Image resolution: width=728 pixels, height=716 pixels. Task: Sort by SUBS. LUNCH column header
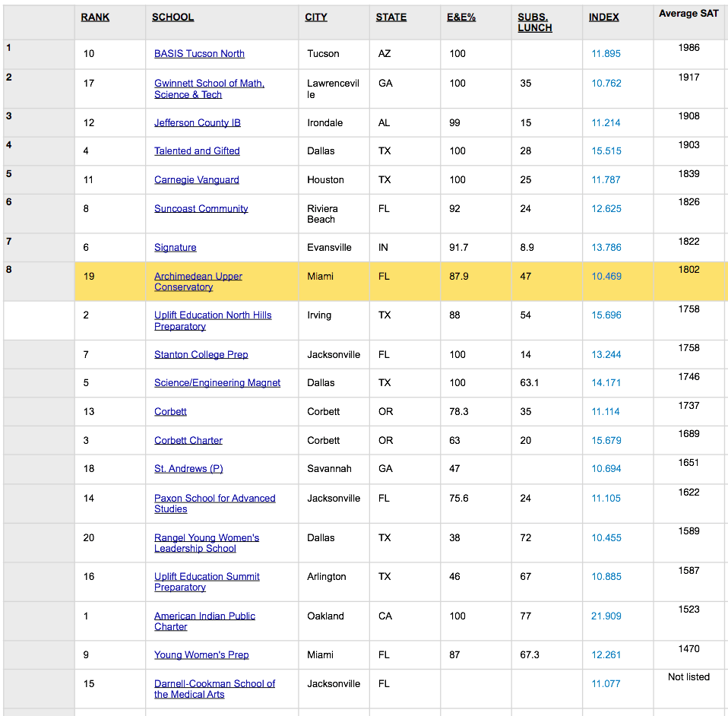535,22
